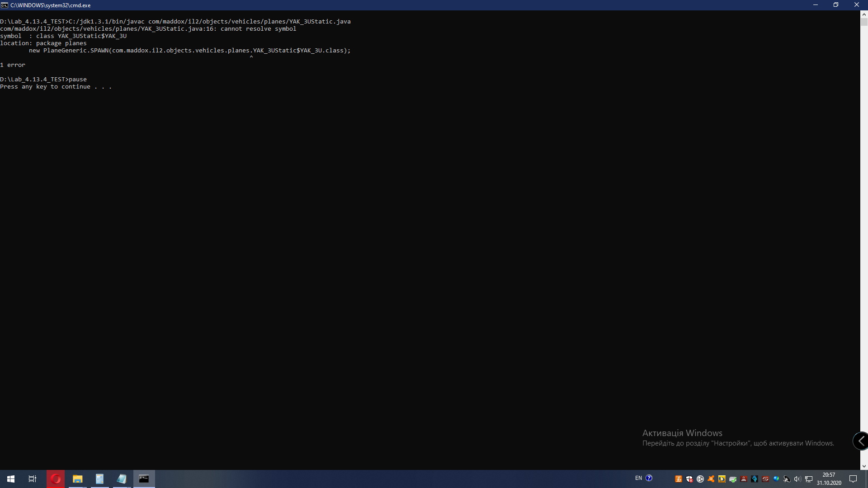Open Task View from the taskbar
This screenshot has width=868, height=488.
(x=33, y=479)
